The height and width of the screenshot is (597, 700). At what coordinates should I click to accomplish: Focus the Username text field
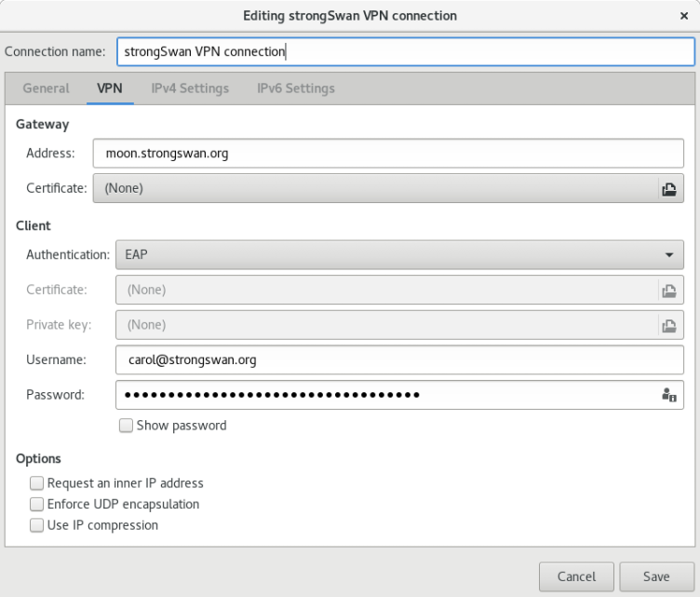399,360
